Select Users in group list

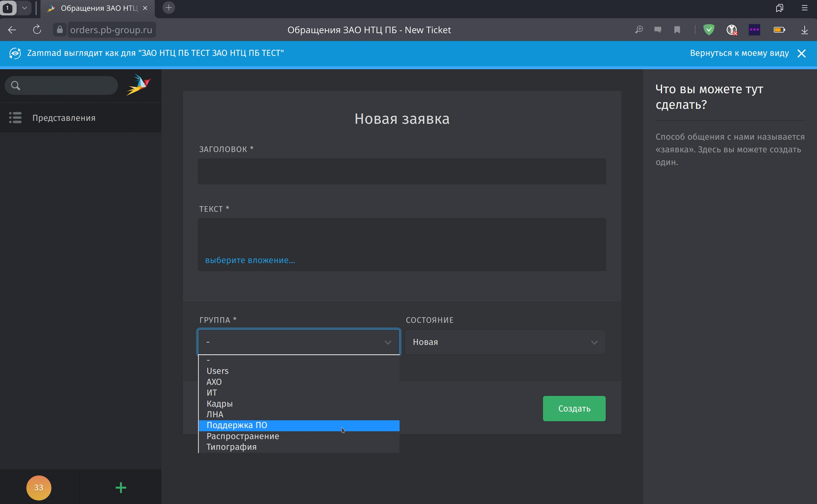coord(299,371)
